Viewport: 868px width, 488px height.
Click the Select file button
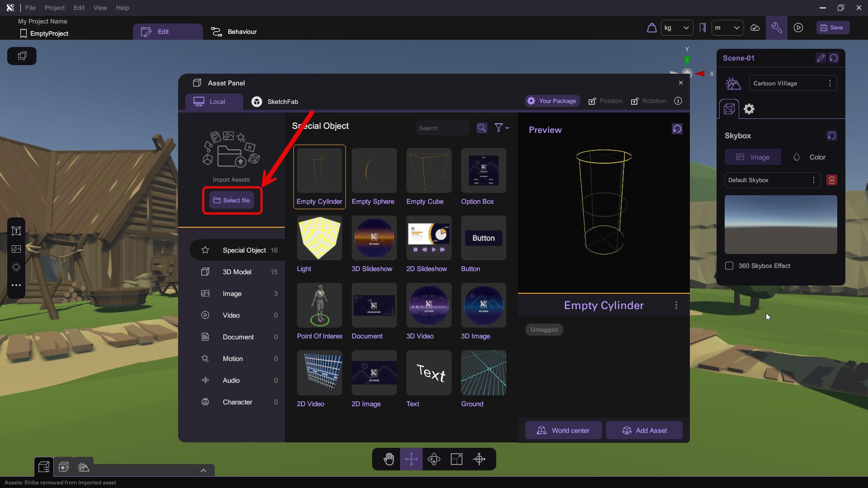click(231, 200)
